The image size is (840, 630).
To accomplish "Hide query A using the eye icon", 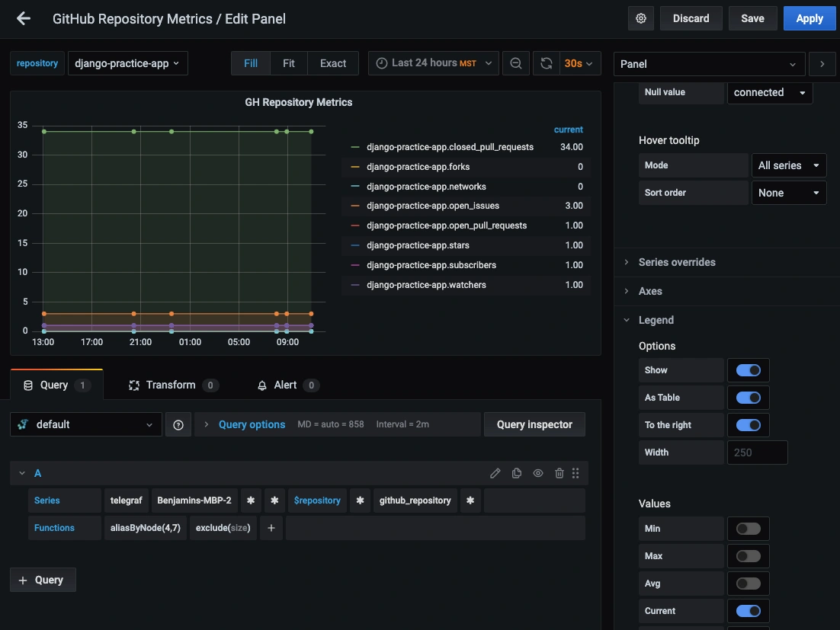I will click(538, 473).
